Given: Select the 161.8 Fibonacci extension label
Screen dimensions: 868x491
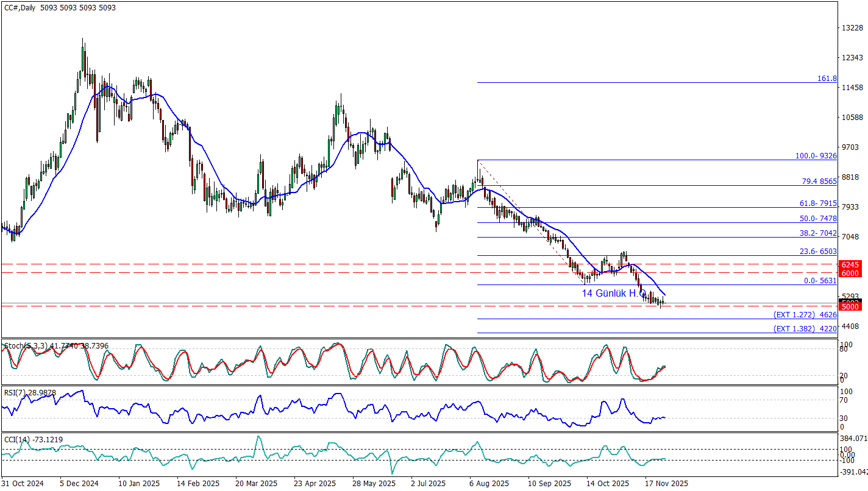Looking at the screenshot, I should [827, 79].
